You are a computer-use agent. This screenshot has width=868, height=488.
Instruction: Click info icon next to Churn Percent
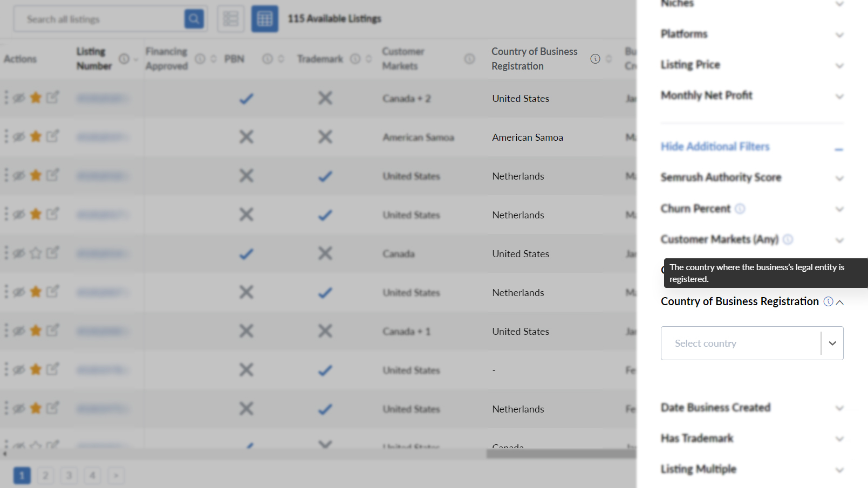click(x=740, y=209)
